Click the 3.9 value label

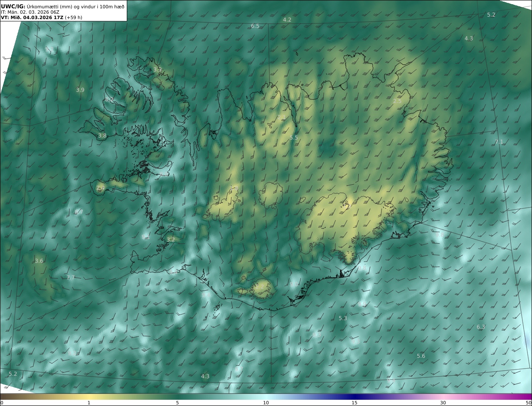tap(80, 90)
